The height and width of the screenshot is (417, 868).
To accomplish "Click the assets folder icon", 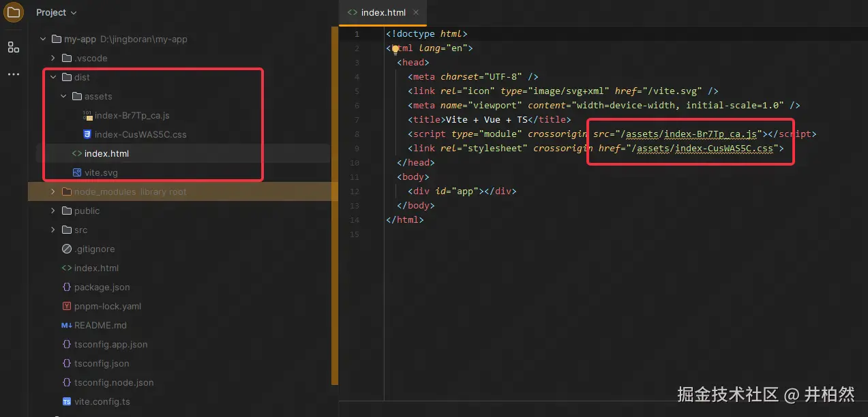I will point(77,96).
